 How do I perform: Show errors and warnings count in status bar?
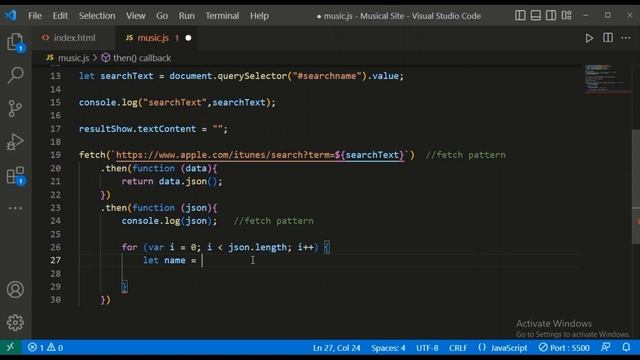(45, 348)
